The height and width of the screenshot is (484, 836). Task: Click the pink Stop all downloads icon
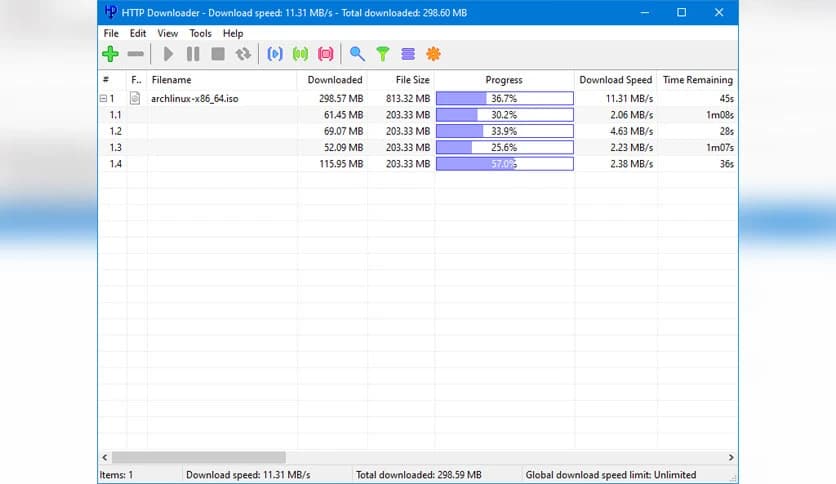(326, 54)
